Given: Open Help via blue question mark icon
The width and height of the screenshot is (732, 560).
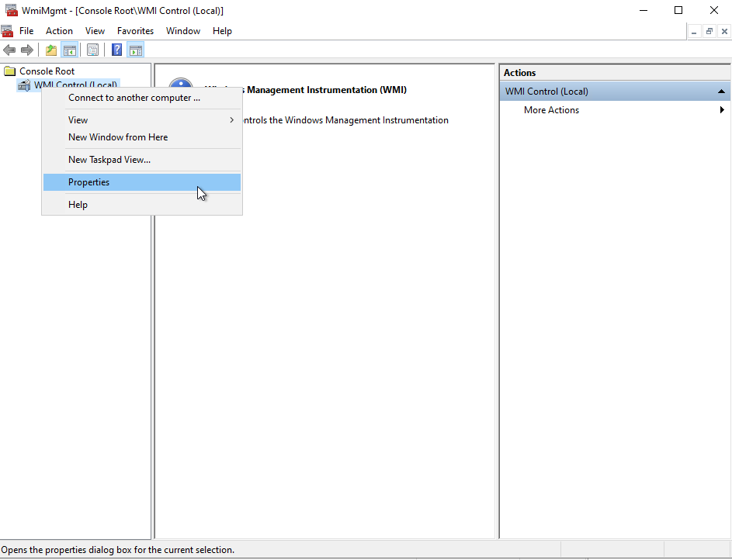Looking at the screenshot, I should [117, 50].
